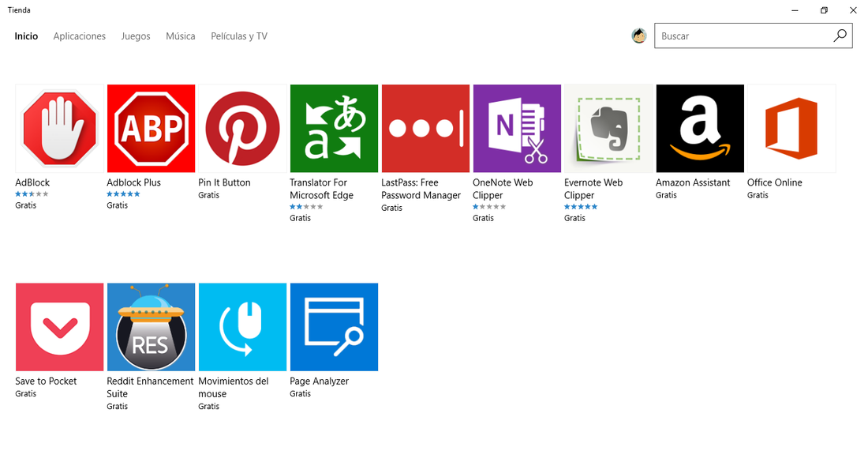
Task: Click the Gratis label under Movimientos del mouse
Action: point(208,406)
